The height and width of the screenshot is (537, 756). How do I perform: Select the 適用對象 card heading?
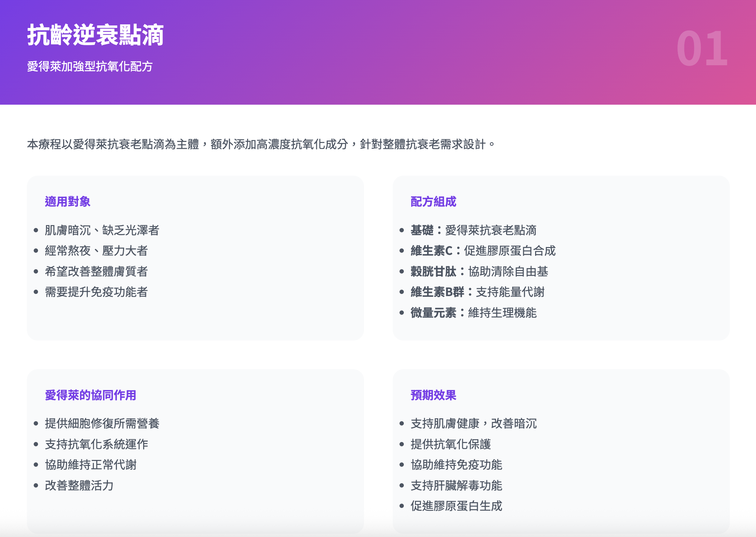click(x=67, y=201)
